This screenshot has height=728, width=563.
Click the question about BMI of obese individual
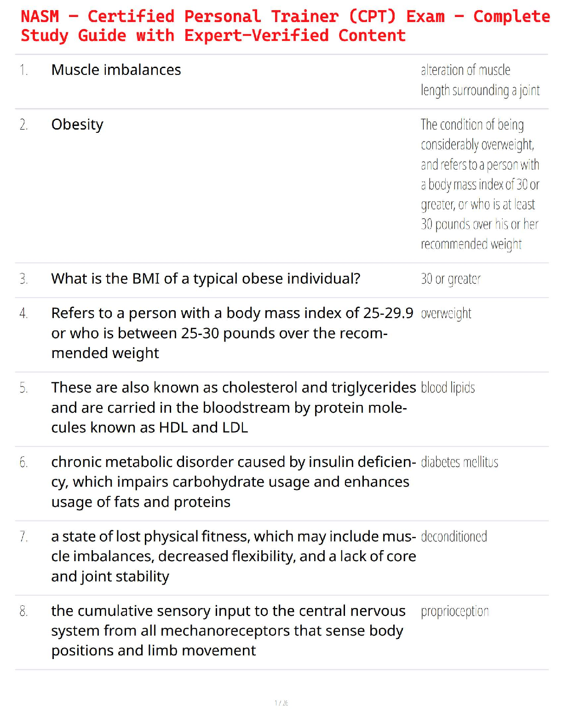point(206,279)
